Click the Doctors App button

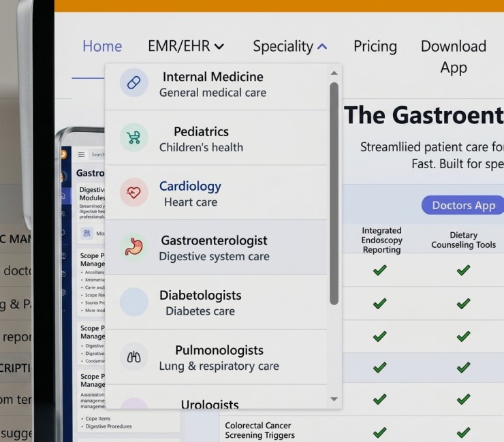(x=463, y=205)
